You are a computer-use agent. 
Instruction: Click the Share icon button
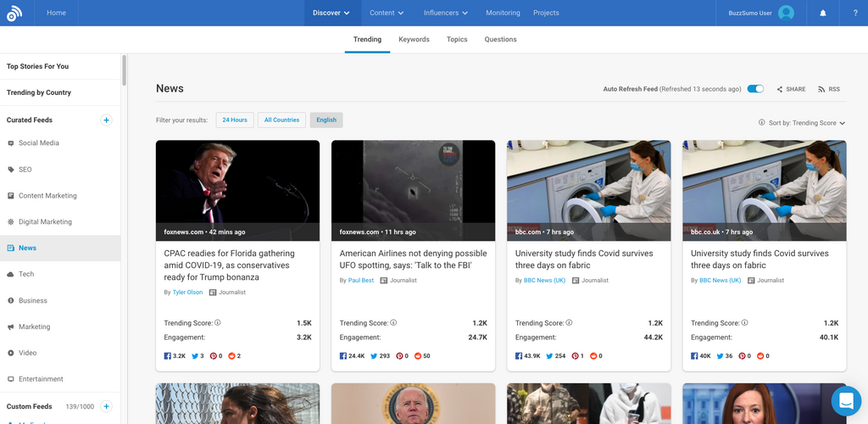click(790, 89)
